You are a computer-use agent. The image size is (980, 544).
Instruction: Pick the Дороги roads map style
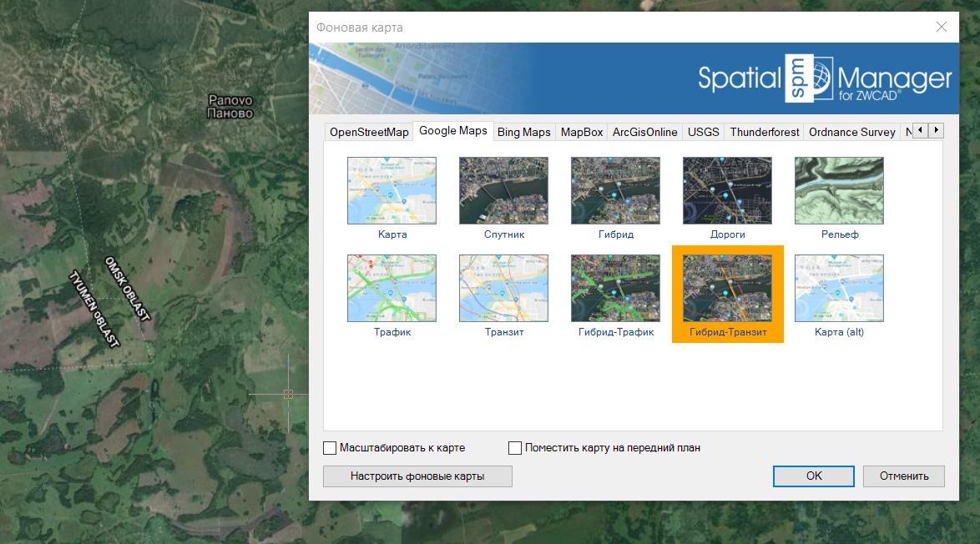[x=728, y=190]
